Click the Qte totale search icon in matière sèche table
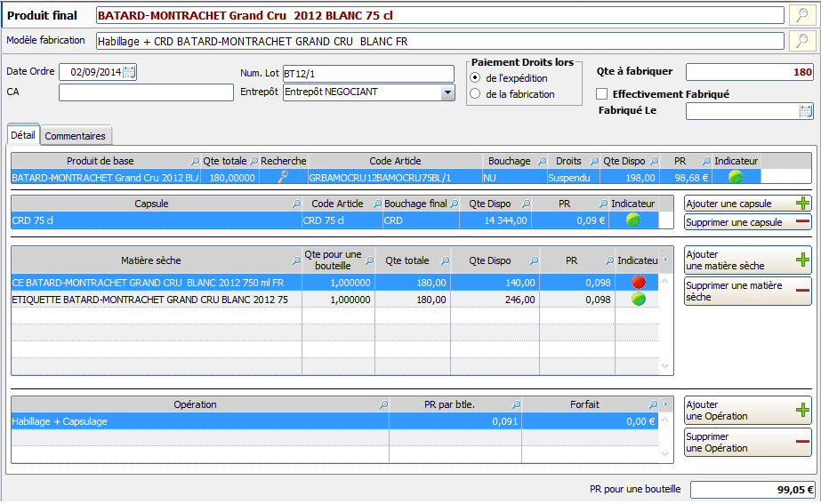This screenshot has width=821, height=504. pyautogui.click(x=445, y=260)
